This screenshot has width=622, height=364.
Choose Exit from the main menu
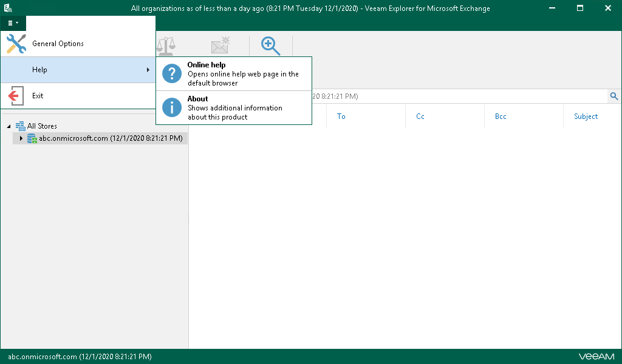(78, 96)
